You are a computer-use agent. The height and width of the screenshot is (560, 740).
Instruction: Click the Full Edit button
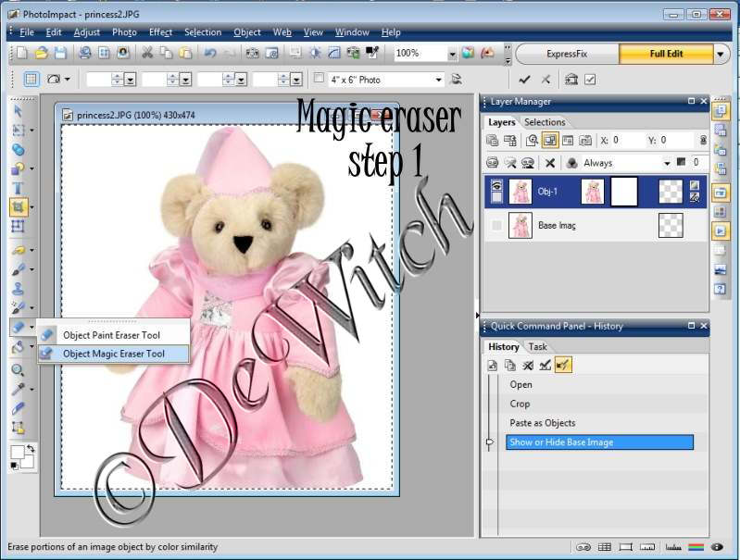click(x=665, y=54)
